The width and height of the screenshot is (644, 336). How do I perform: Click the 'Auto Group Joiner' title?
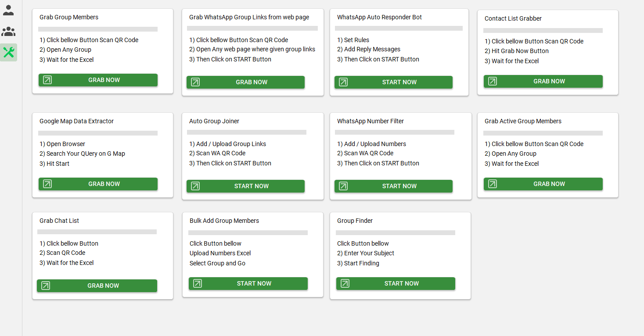coord(214,121)
